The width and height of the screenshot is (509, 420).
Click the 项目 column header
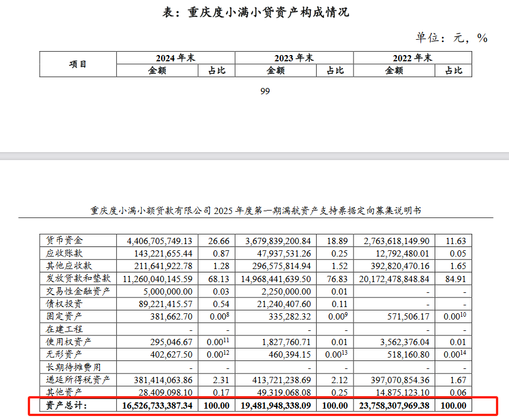[x=78, y=64]
